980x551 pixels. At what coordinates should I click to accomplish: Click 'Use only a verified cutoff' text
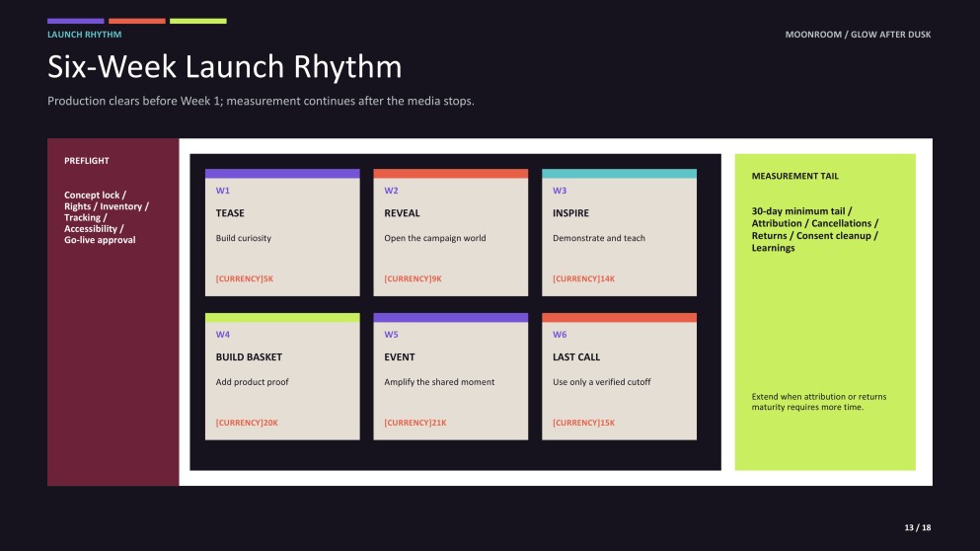click(x=601, y=381)
